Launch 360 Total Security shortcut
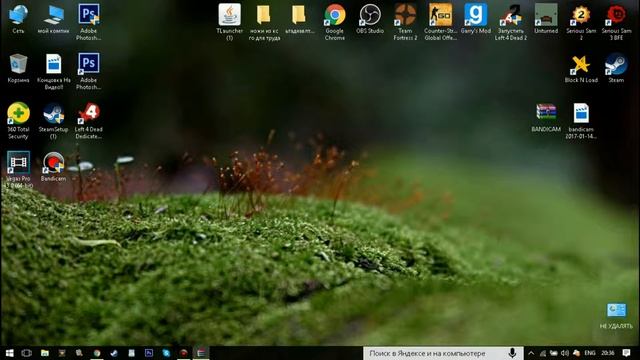 coord(18,121)
